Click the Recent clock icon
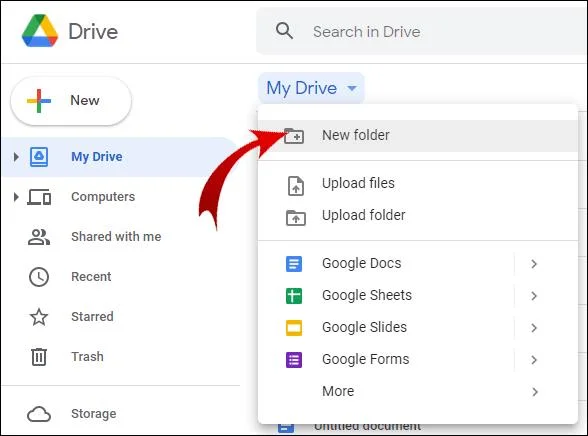The width and height of the screenshot is (588, 436). click(x=39, y=277)
